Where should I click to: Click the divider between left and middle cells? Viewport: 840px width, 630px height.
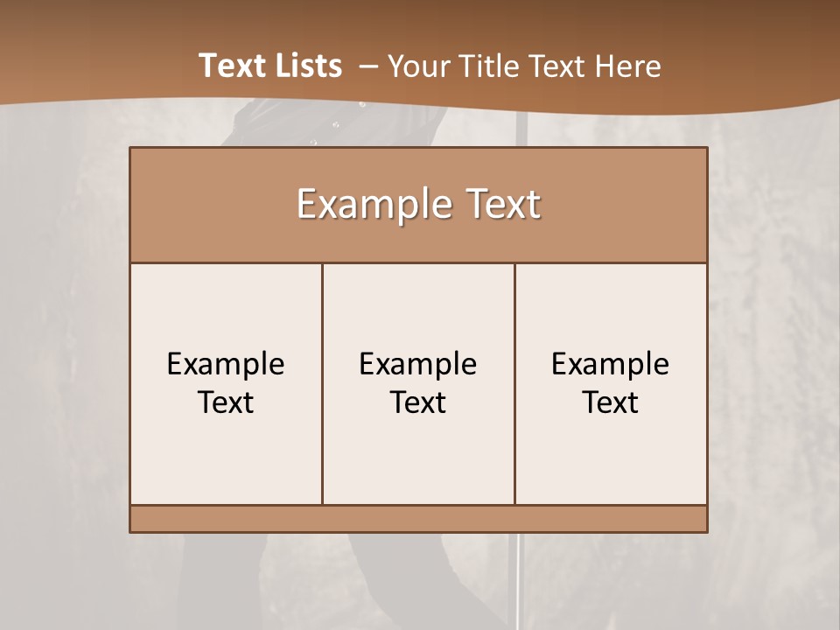click(x=322, y=383)
